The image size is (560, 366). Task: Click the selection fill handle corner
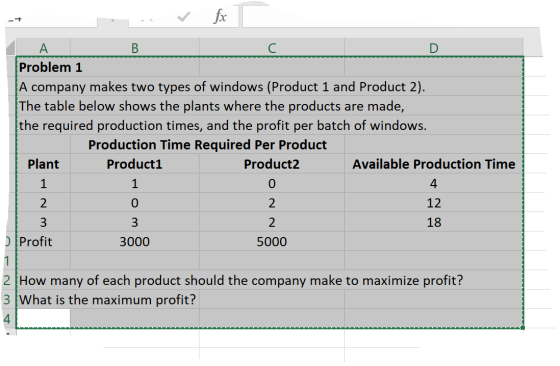[x=523, y=327]
